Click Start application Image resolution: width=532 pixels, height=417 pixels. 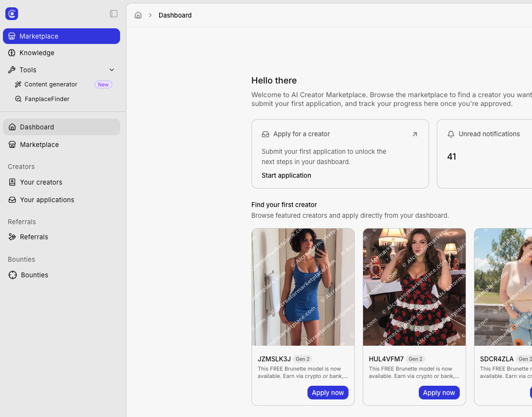tap(286, 175)
